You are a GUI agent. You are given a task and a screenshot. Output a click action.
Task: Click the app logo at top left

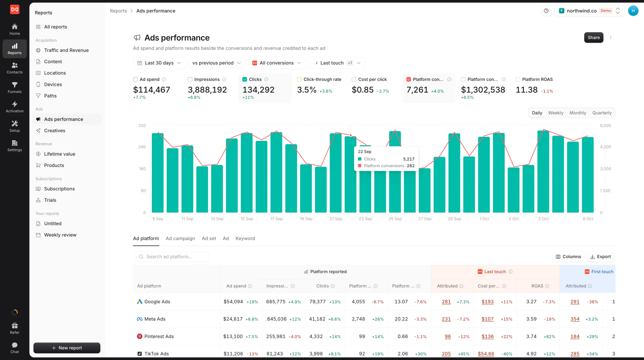14,9
